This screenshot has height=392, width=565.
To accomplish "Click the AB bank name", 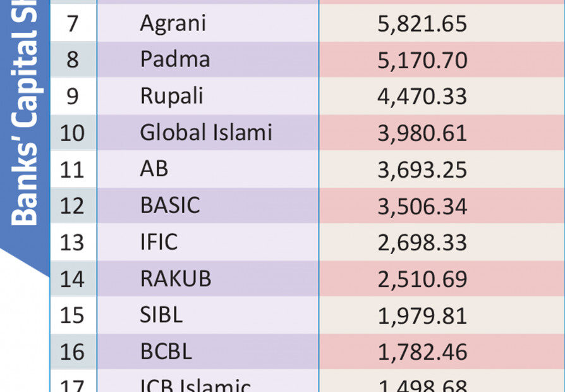I will [x=154, y=169].
